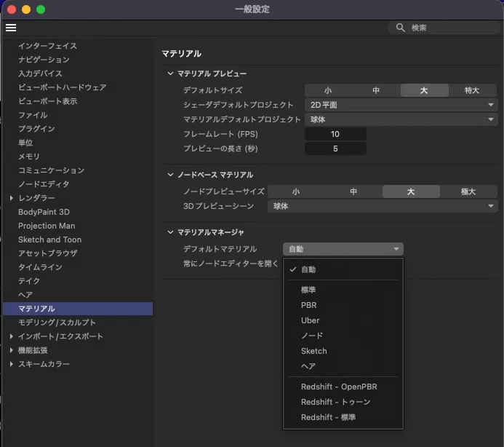
Task: Select 特大 default preview size
Action: (472, 91)
